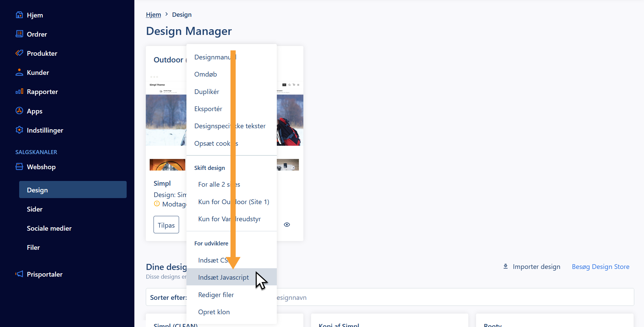Click Importer design button

tap(531, 267)
